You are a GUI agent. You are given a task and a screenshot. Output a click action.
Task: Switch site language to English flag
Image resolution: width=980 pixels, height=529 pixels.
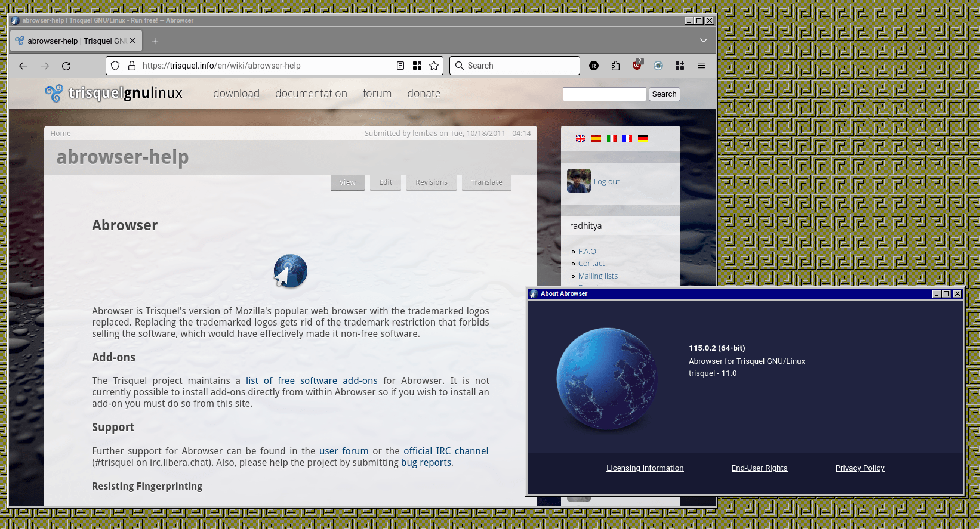pyautogui.click(x=581, y=138)
